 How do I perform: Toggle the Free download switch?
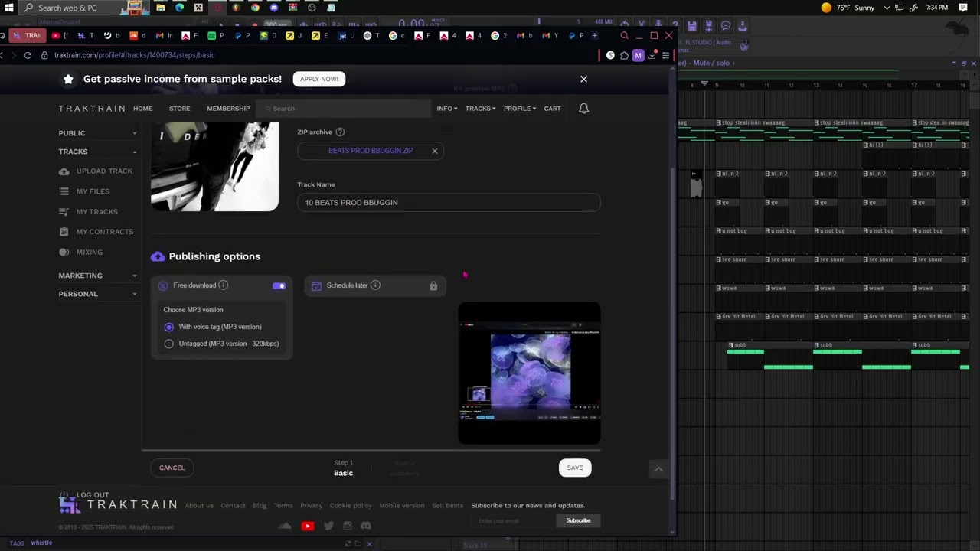(279, 286)
